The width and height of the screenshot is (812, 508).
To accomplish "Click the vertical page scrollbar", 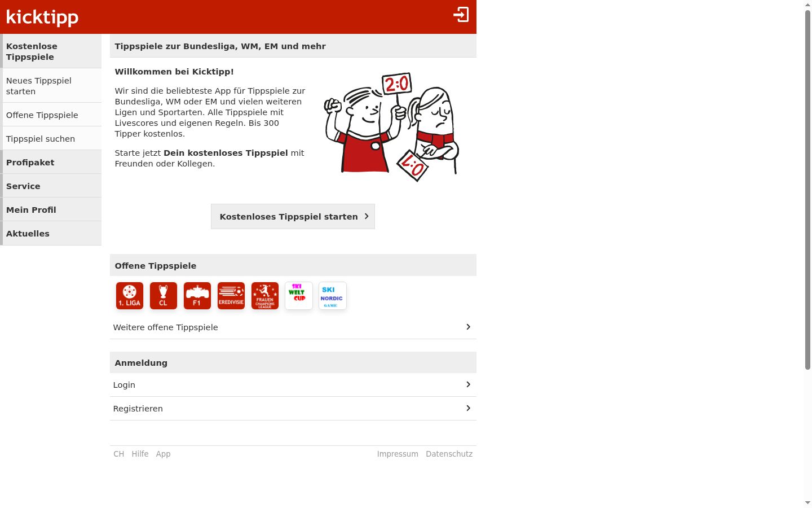I will 807,190.
